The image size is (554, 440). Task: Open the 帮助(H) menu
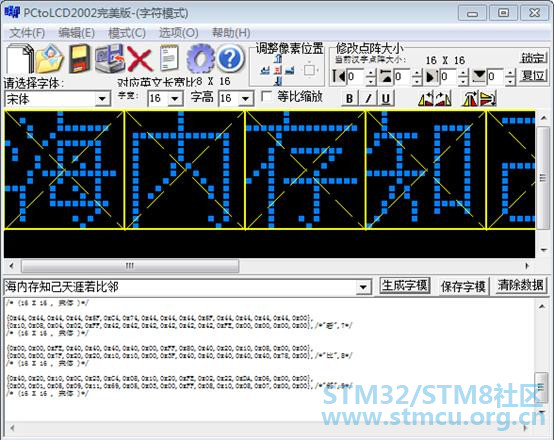[x=231, y=33]
